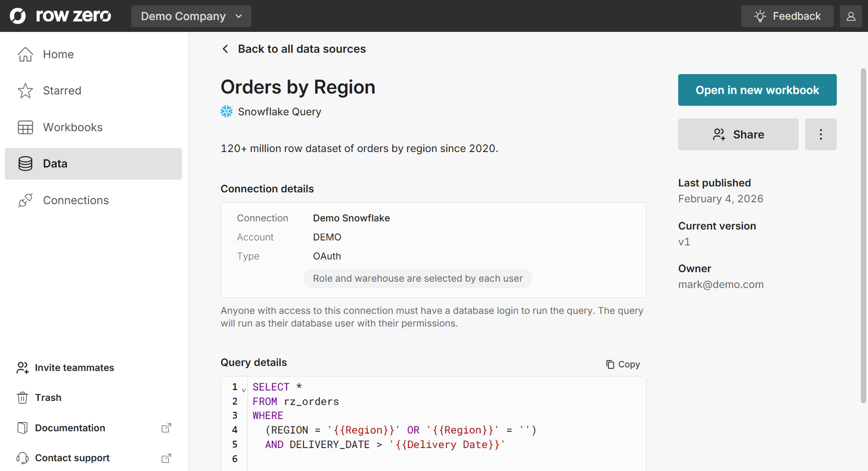Open the user profile icon

tap(851, 16)
